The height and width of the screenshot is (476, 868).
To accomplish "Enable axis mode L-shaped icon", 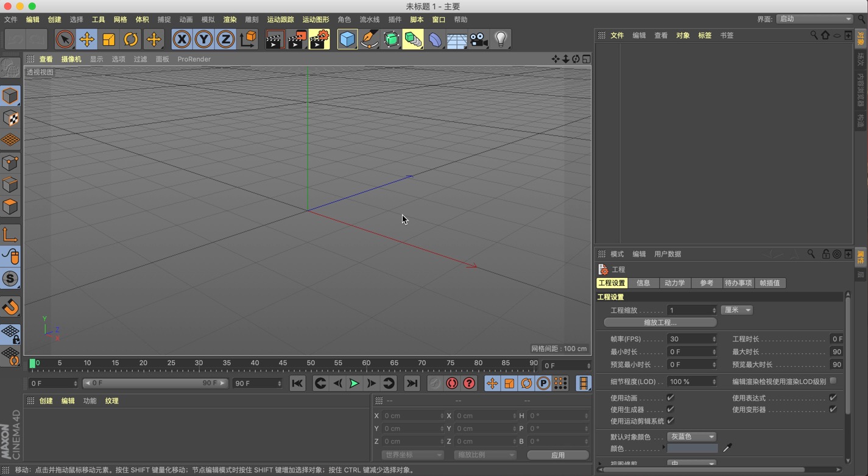I will (x=10, y=235).
